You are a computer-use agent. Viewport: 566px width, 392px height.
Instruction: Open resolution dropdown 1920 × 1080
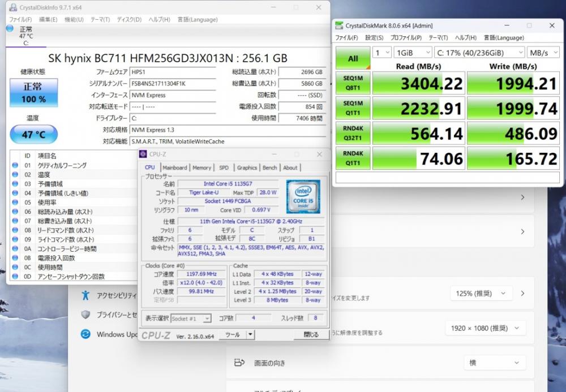coord(485,328)
